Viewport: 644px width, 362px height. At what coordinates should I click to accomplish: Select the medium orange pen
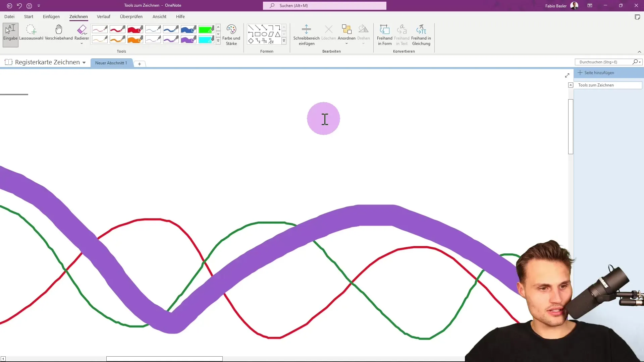pos(117,40)
